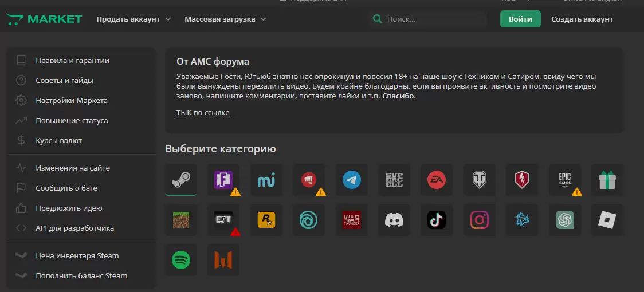Open the World of Tanks category
The image size is (644, 292).
tap(480, 179)
